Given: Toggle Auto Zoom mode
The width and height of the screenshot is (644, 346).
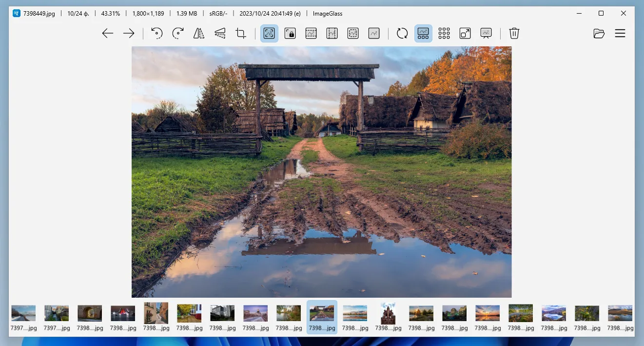Looking at the screenshot, I should coord(269,33).
